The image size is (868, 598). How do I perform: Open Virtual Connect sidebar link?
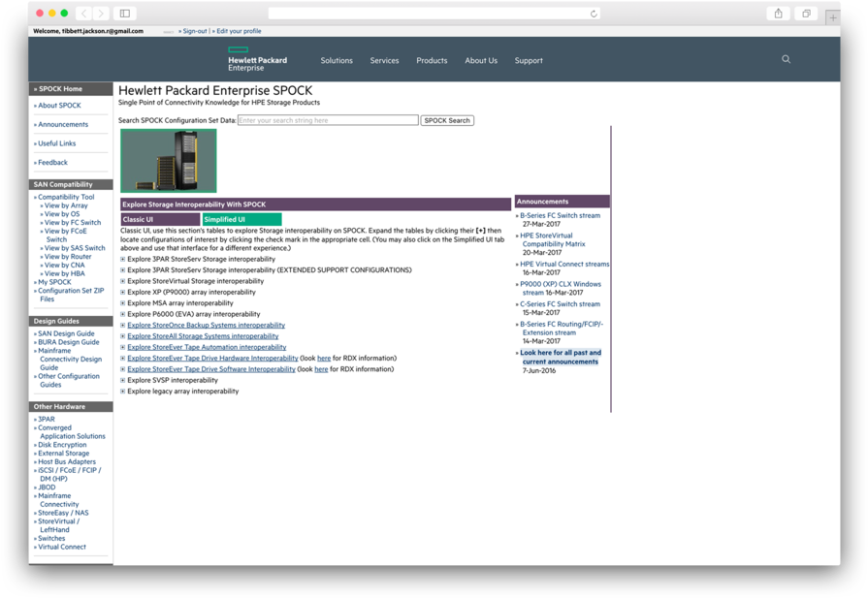point(61,547)
